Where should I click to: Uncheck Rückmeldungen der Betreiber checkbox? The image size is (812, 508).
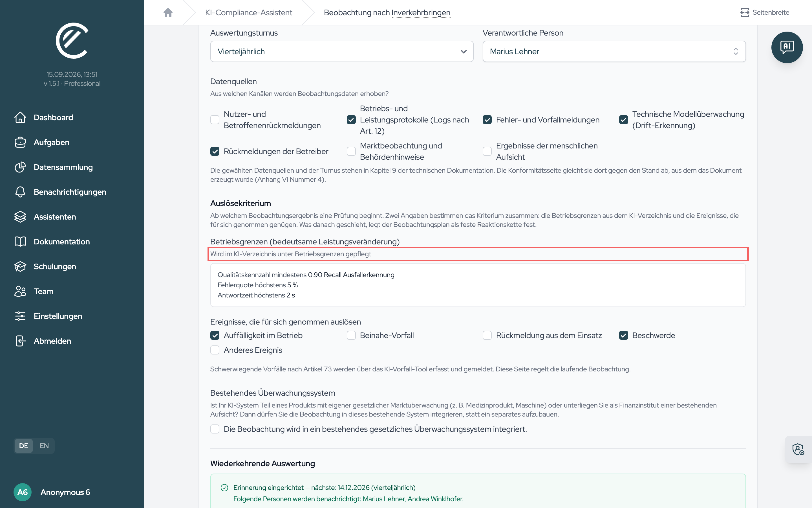[215, 151]
